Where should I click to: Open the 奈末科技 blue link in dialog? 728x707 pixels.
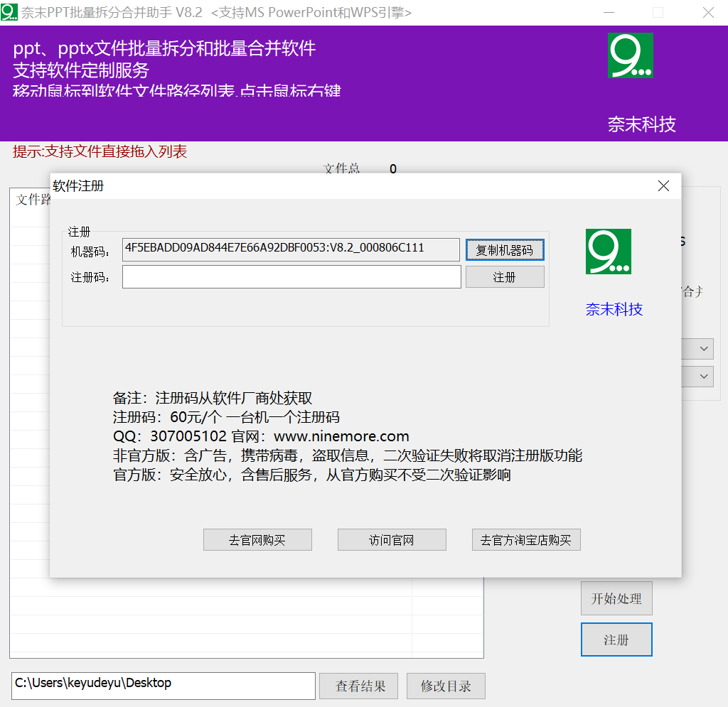click(x=614, y=309)
